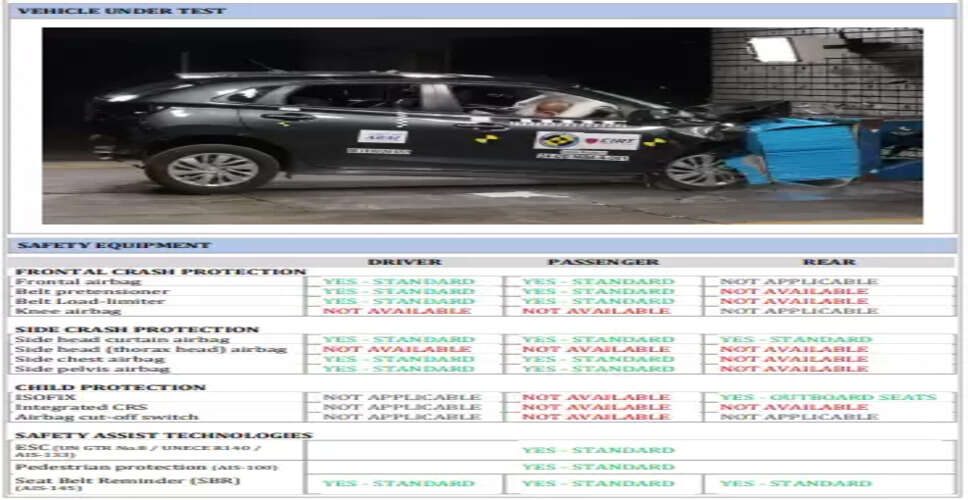Click the crash test car photo
The image size is (968, 500).
(482, 125)
